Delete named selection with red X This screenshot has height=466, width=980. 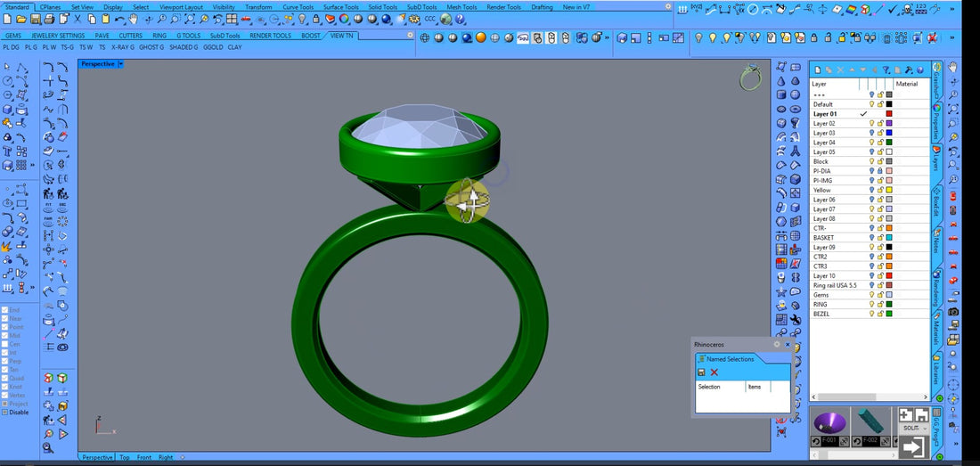715,372
